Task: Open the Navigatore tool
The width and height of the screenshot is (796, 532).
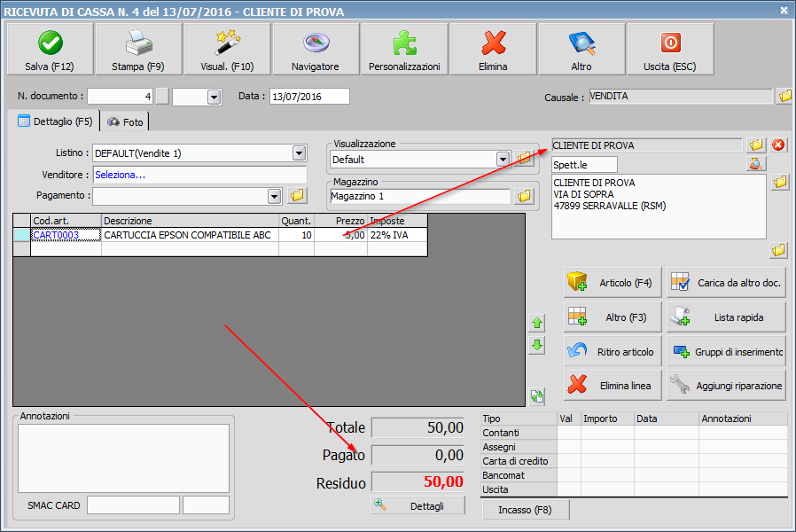Action: coord(316,50)
